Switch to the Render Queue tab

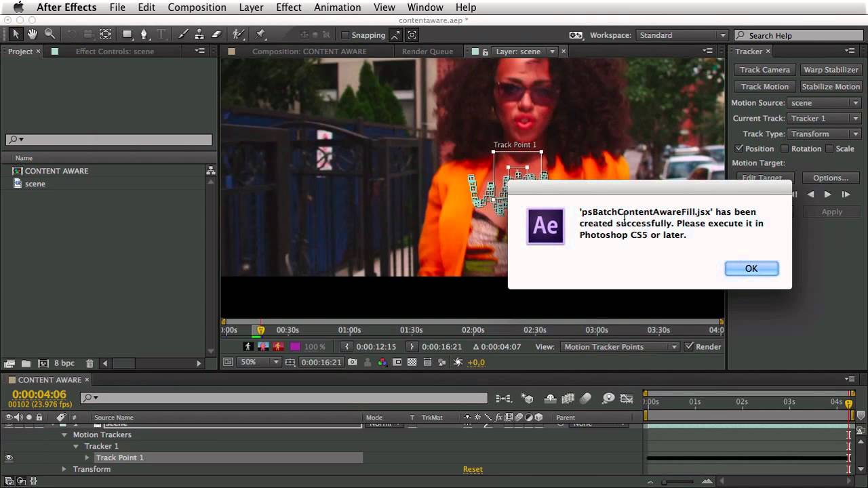pyautogui.click(x=427, y=52)
